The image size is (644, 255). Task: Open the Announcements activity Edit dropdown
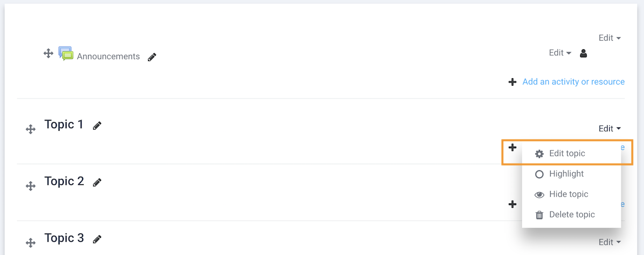pos(560,53)
